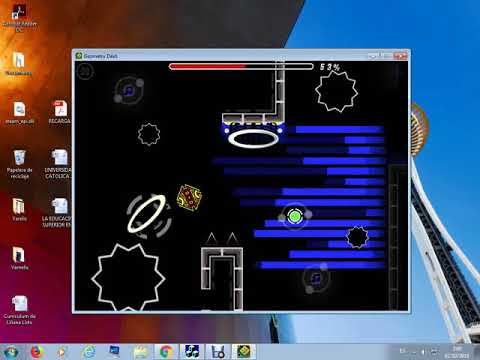The image size is (480, 360).
Task: Open the dll file icon on the desktop
Action: (x=19, y=113)
